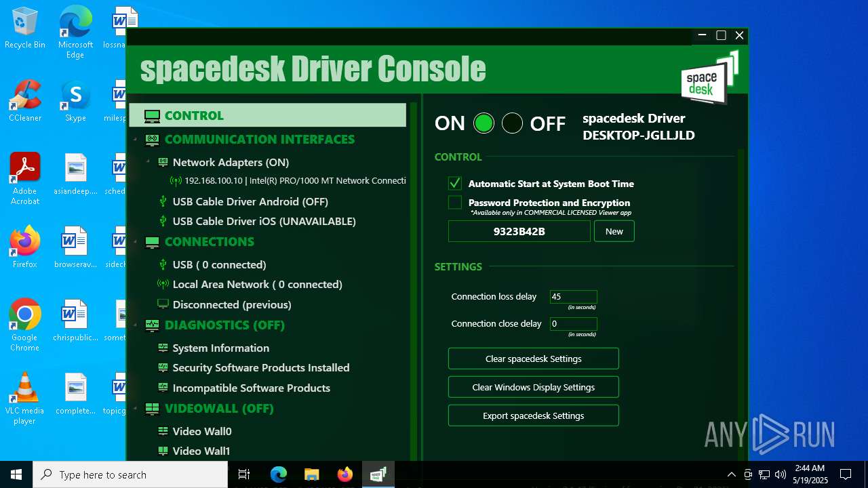Click the volume icon in system tray

pos(781,474)
